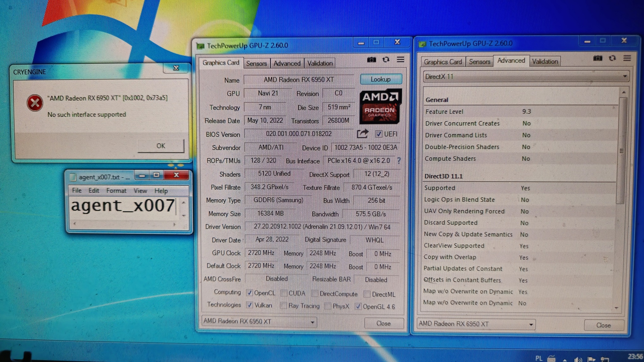
Task: Open the File menu in Notepad
Action: 77,190
